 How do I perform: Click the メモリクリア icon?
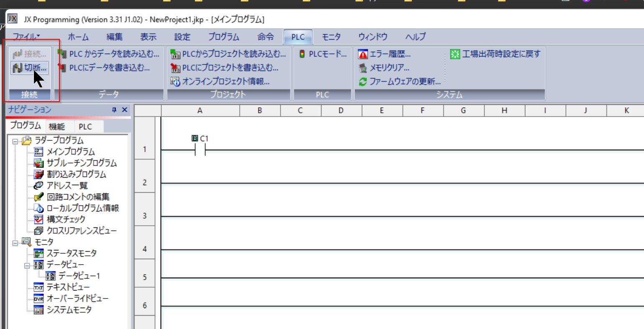point(363,68)
